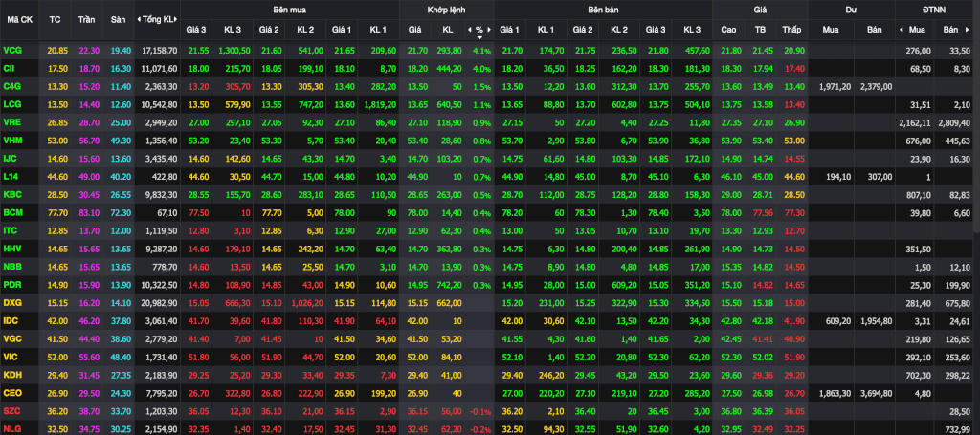Click VHM floor price 49.30
This screenshot has width=980, height=435.
coord(122,140)
